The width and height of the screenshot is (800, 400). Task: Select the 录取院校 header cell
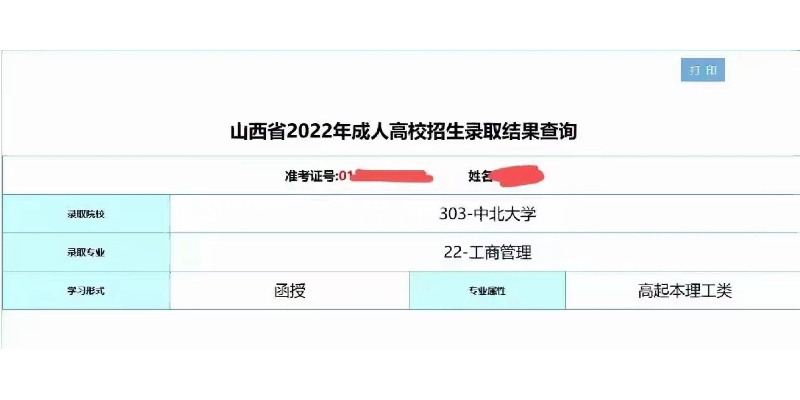click(x=86, y=214)
